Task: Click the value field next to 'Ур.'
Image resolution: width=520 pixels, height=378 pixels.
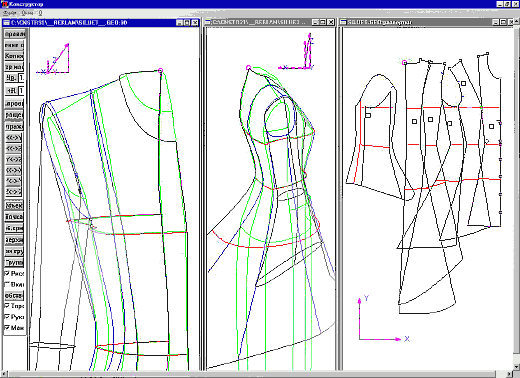Action: click(21, 78)
